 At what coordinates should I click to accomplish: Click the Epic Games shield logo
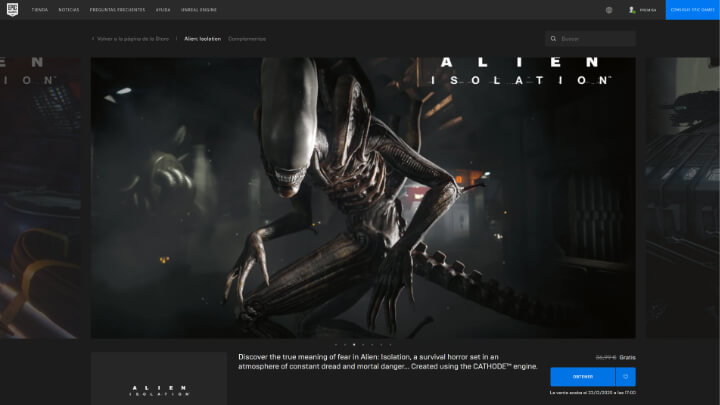(x=12, y=9)
